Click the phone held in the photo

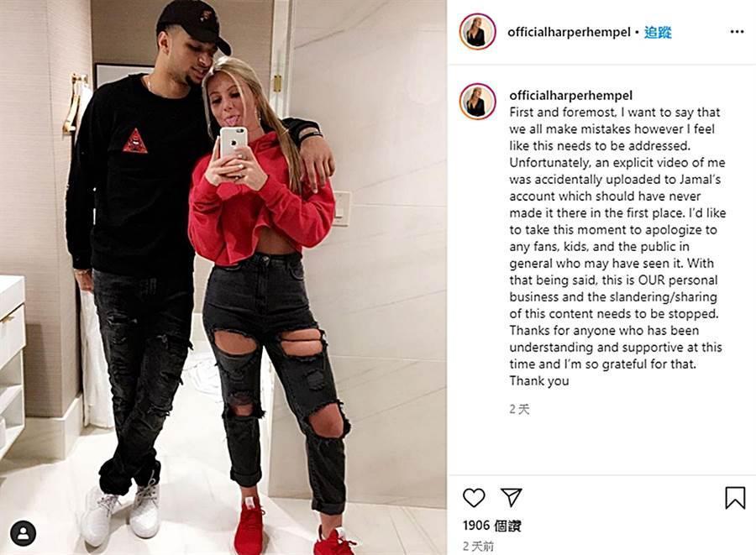pos(234,144)
